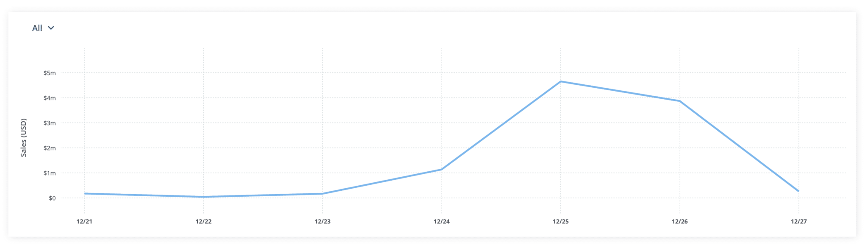
Task: Select the $0 y-axis label
Action: pyautogui.click(x=52, y=198)
